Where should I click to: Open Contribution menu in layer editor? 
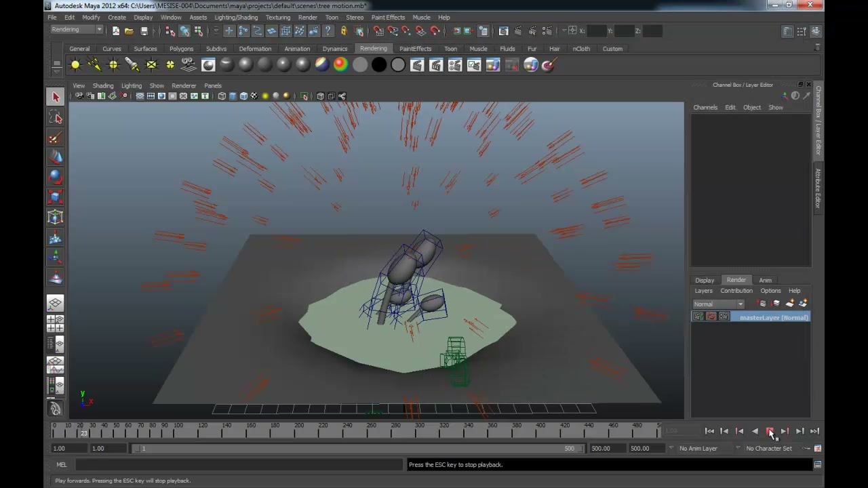[x=736, y=291]
